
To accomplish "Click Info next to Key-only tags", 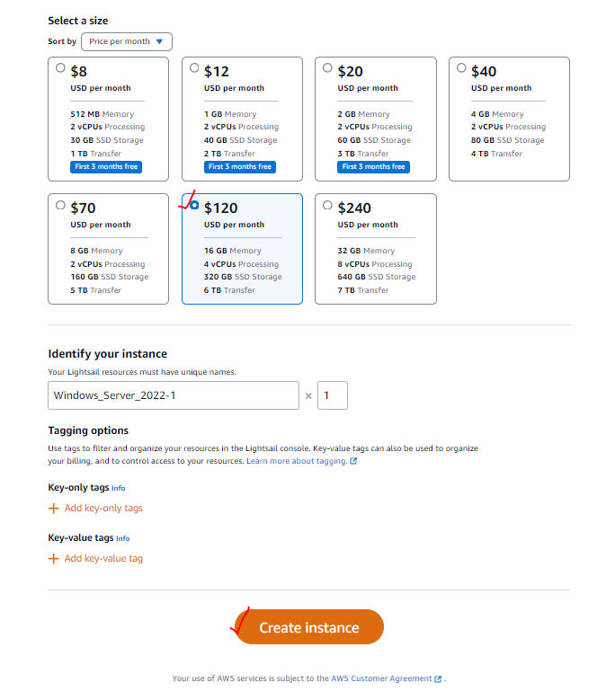I will (x=119, y=489).
